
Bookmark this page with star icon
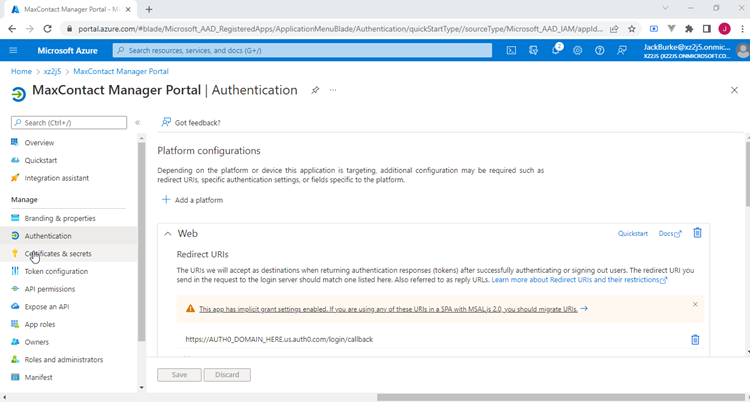point(631,29)
